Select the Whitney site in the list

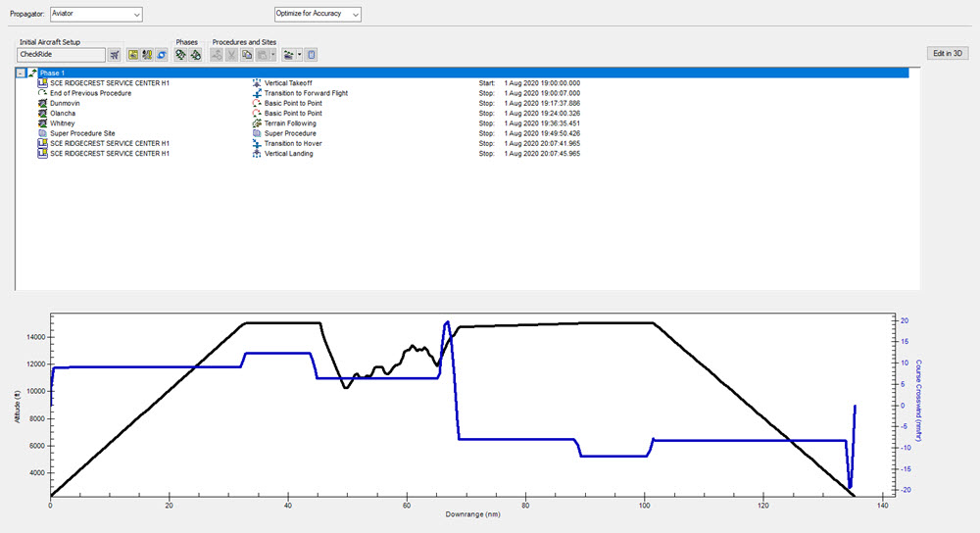point(63,123)
